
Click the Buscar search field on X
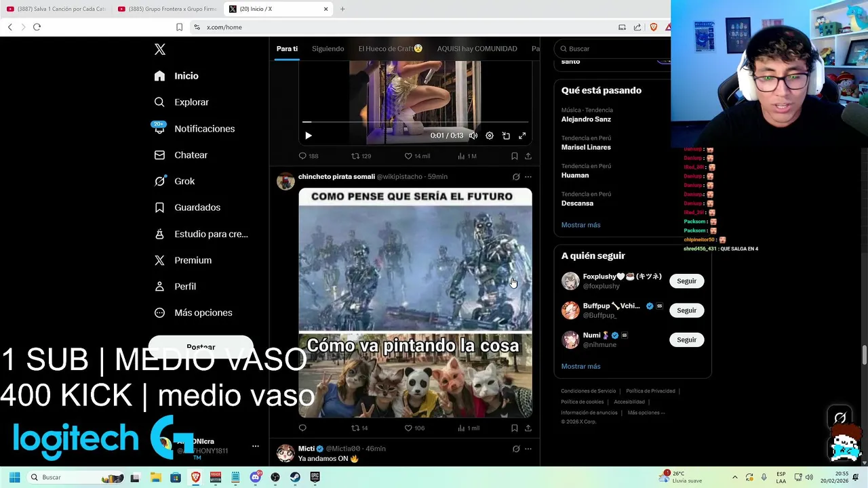614,49
